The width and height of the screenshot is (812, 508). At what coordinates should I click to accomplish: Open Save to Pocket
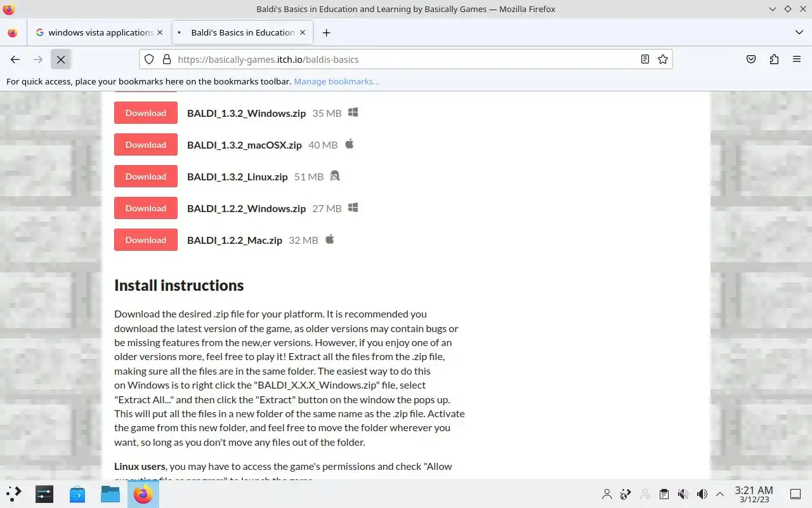coord(751,59)
